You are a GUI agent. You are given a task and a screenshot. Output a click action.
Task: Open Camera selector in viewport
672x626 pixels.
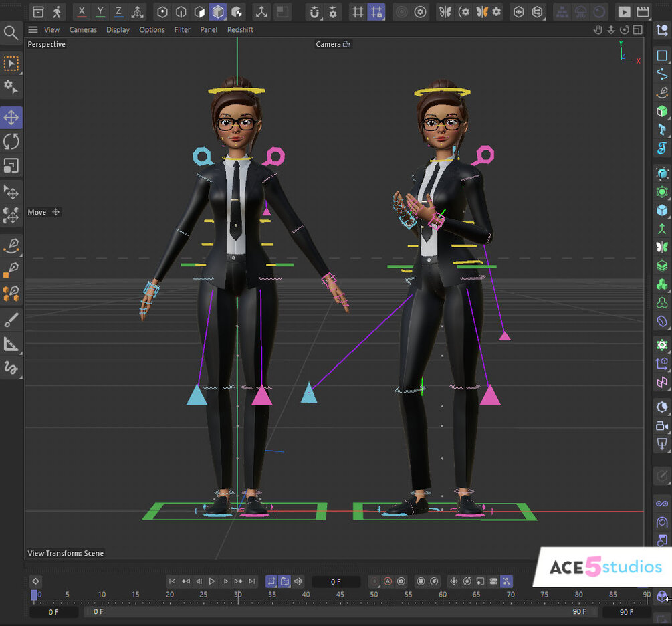tap(333, 44)
